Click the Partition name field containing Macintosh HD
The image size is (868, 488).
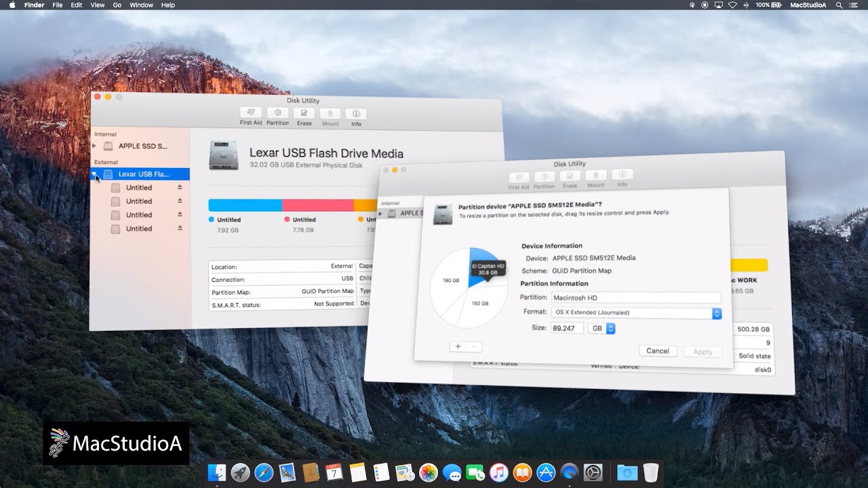(635, 298)
